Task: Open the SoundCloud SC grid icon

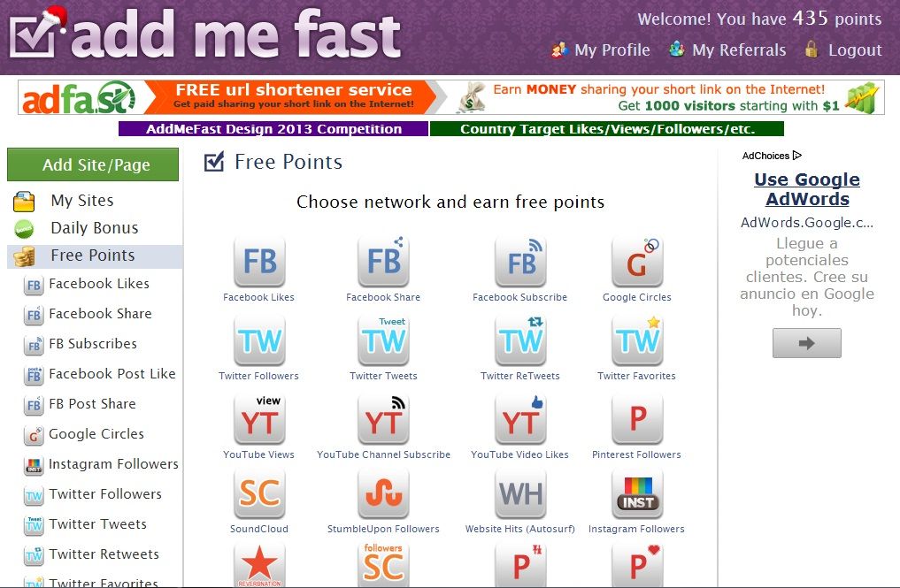Action: (259, 493)
